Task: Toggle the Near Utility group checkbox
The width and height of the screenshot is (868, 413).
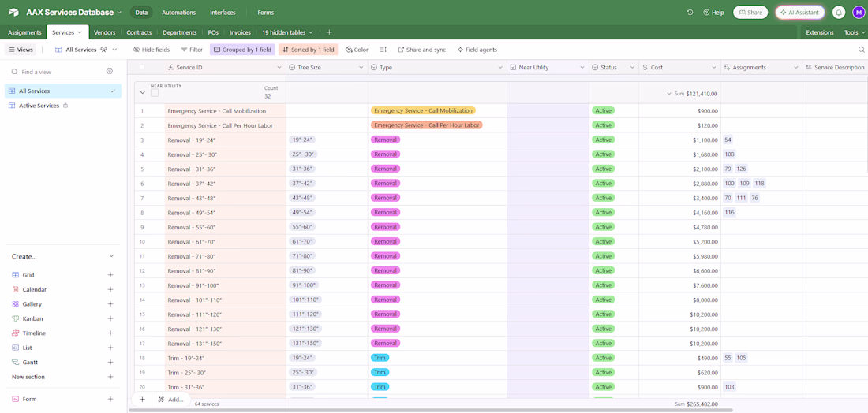Action: click(x=155, y=93)
